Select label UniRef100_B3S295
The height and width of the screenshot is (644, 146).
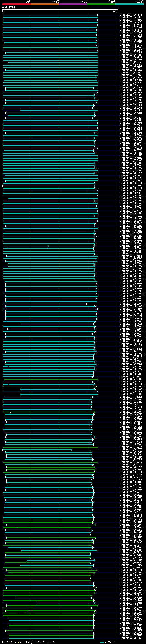pyautogui.click(x=131, y=342)
